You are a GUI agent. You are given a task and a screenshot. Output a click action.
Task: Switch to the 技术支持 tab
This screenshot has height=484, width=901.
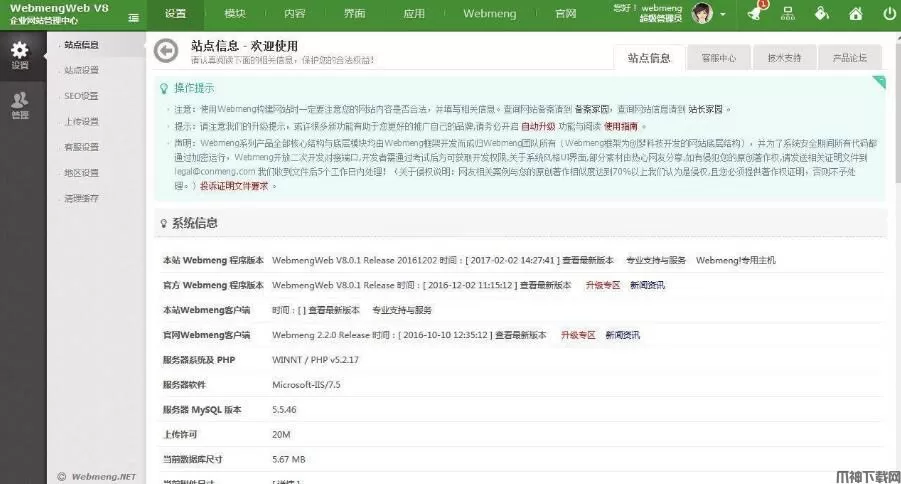(x=784, y=57)
